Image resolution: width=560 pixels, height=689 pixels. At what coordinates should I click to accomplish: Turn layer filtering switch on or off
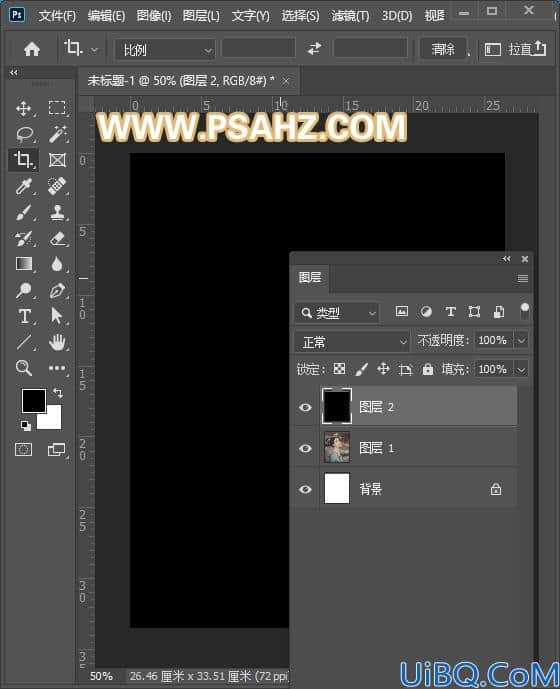pos(524,312)
